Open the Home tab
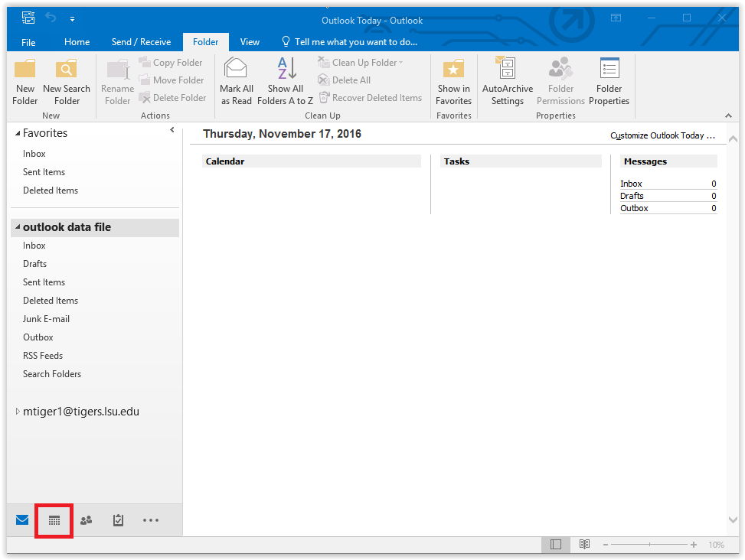The image size is (745, 560). 77,42
